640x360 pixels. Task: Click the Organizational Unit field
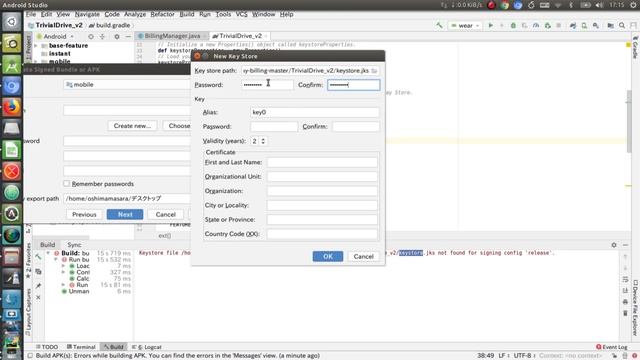[322, 177]
